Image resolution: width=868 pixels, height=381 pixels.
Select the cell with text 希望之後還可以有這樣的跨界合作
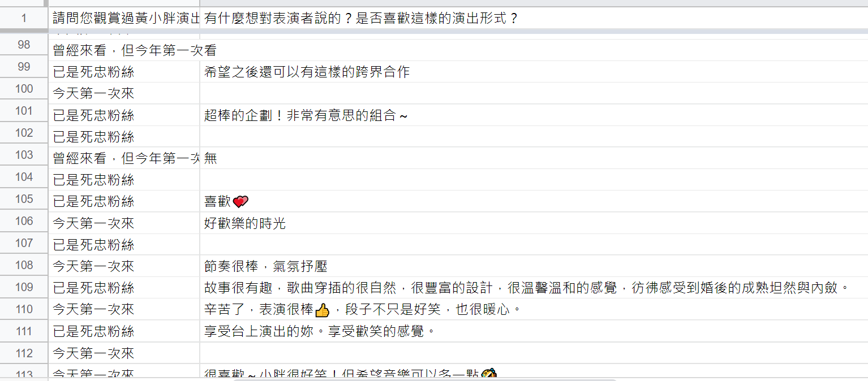tap(534, 72)
